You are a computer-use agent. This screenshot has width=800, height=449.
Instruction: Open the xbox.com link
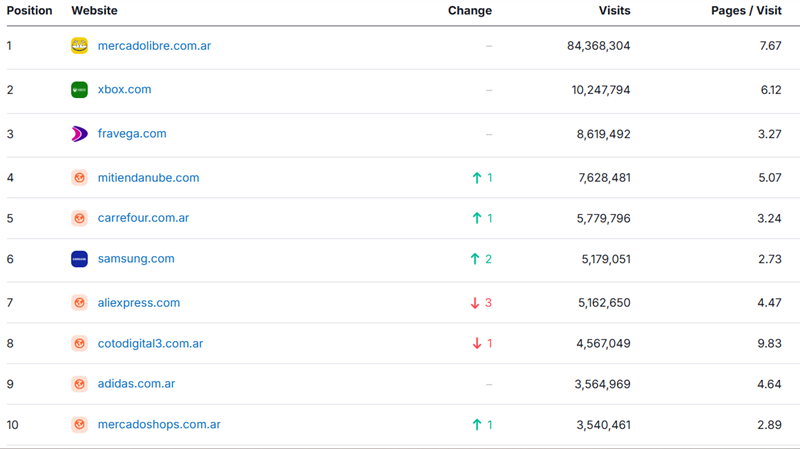[x=124, y=89]
